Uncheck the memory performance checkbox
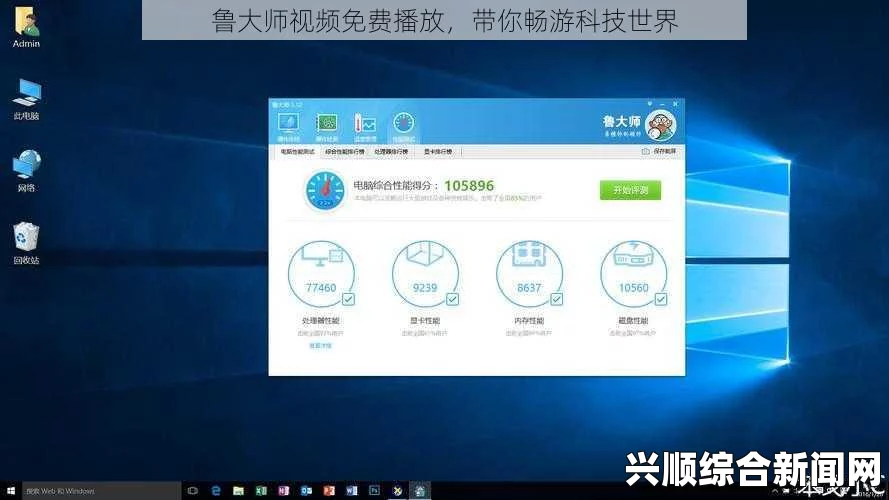The width and height of the screenshot is (889, 500). [556, 299]
